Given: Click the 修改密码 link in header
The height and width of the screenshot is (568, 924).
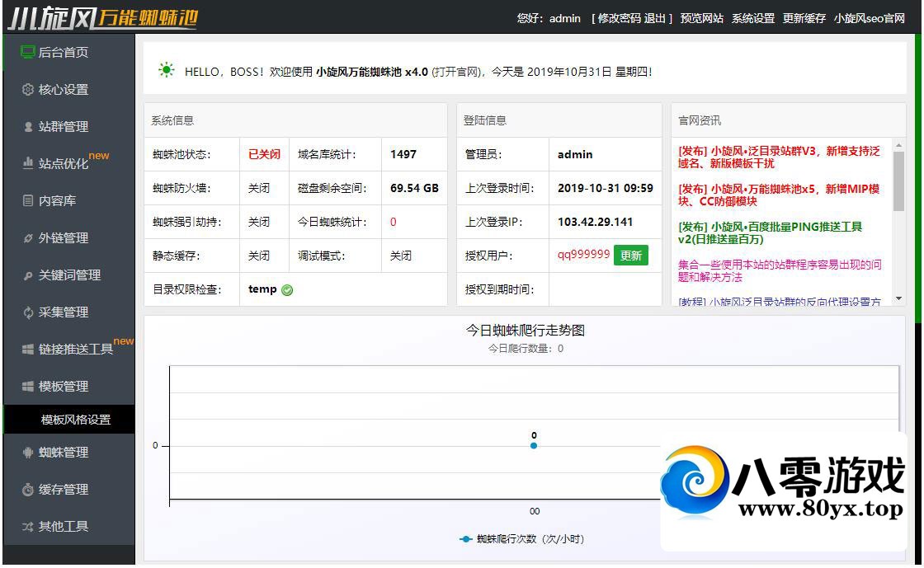Looking at the screenshot, I should (620, 18).
